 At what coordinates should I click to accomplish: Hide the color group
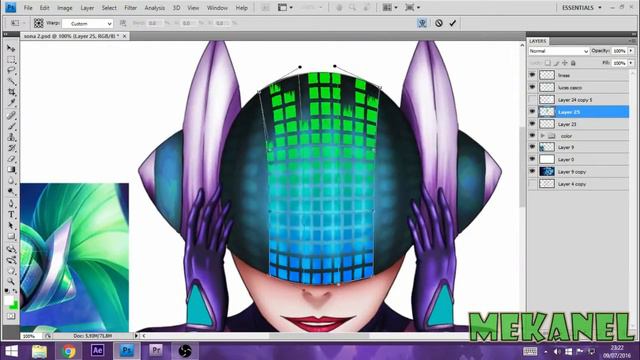tap(532, 136)
